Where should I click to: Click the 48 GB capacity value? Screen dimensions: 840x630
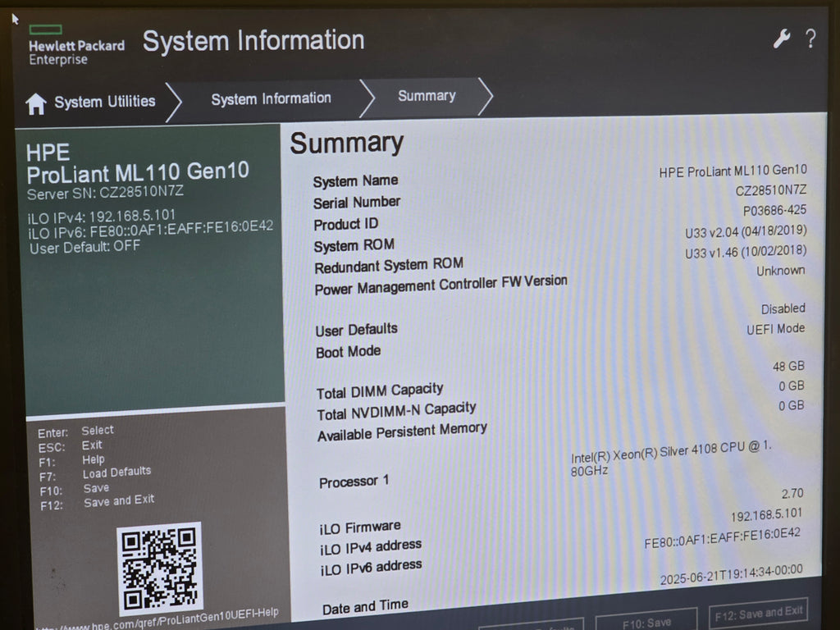788,366
